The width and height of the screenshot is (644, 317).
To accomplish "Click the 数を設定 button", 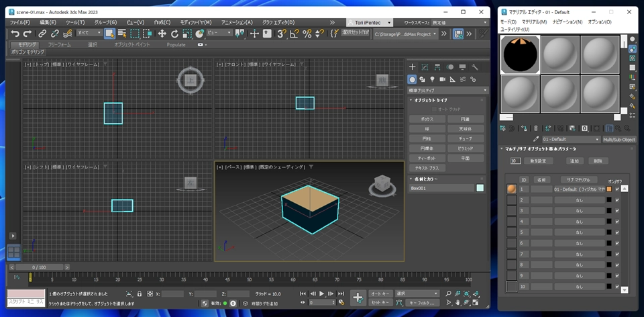I will pyautogui.click(x=539, y=161).
